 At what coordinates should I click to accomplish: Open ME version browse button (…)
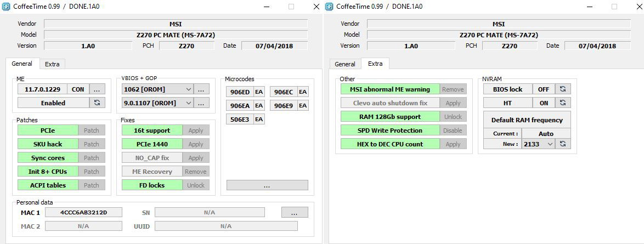pyautogui.click(x=97, y=89)
